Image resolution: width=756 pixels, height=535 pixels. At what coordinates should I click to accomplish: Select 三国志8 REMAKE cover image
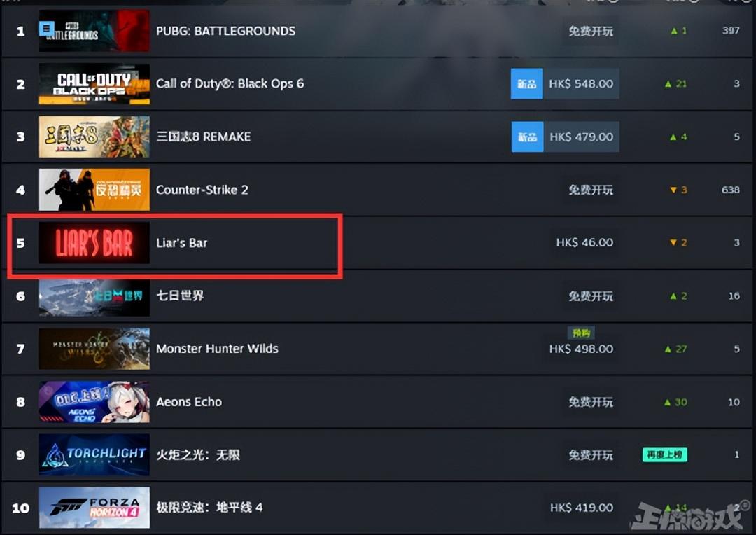point(94,137)
